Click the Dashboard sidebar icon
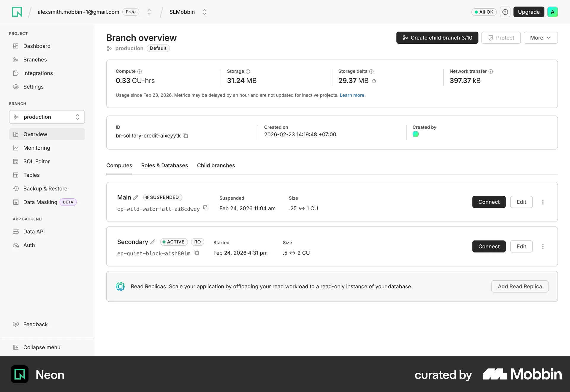 (x=16, y=46)
